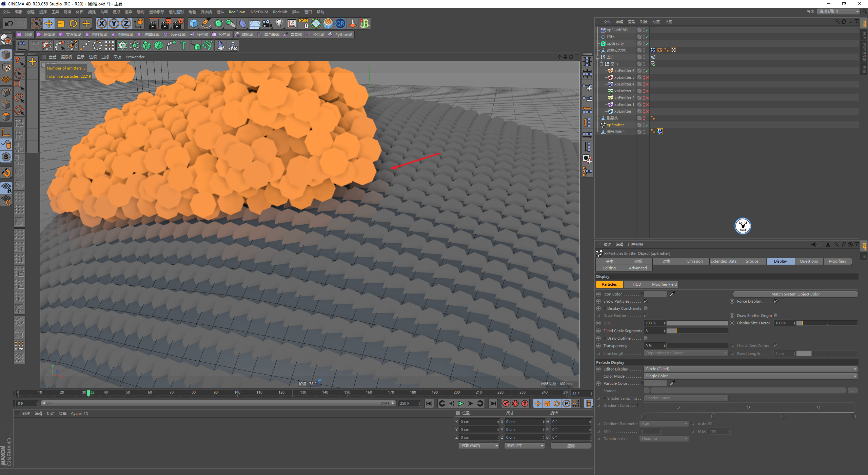The width and height of the screenshot is (868, 475).
Task: Click the Icon Color eyedropper
Action: click(x=672, y=294)
